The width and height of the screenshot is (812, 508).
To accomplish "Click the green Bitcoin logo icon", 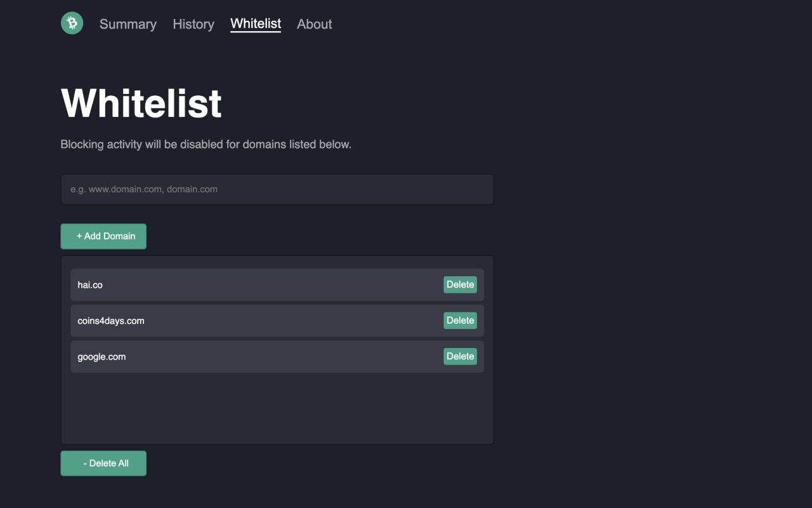I will (72, 23).
